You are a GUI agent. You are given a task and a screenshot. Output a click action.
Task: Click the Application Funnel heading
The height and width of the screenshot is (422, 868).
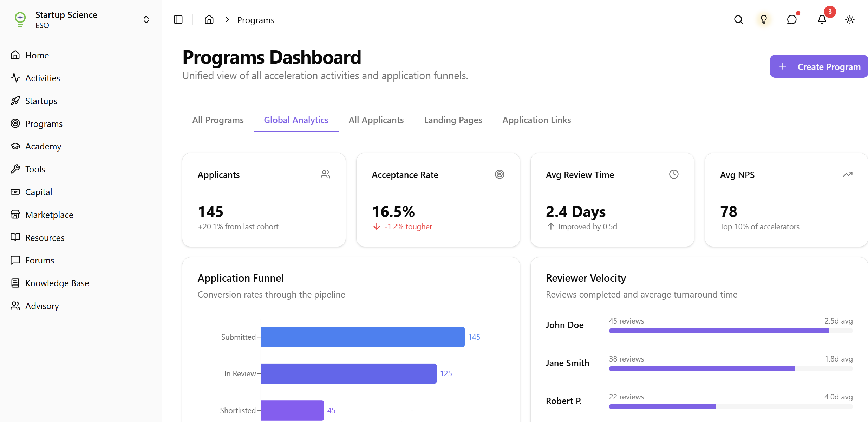point(241,278)
